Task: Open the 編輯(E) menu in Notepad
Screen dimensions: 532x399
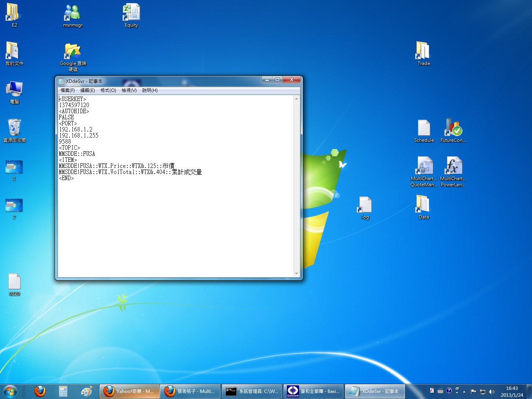Action: pos(88,90)
